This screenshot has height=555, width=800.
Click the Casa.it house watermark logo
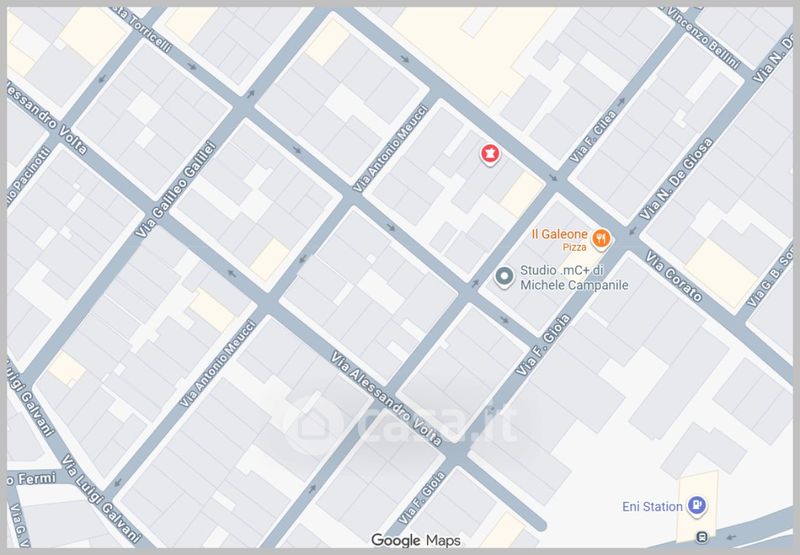[x=314, y=424]
